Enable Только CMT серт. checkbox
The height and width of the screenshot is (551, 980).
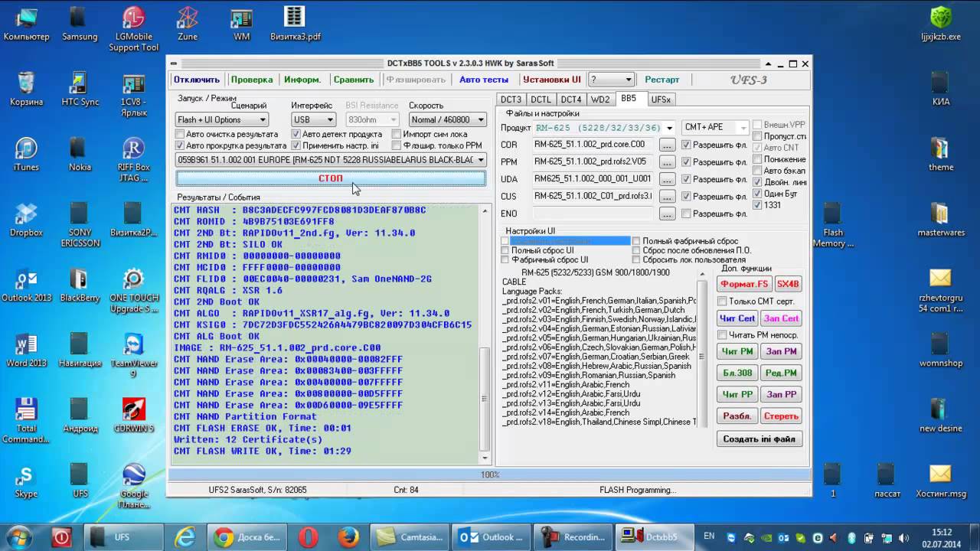[x=722, y=302]
